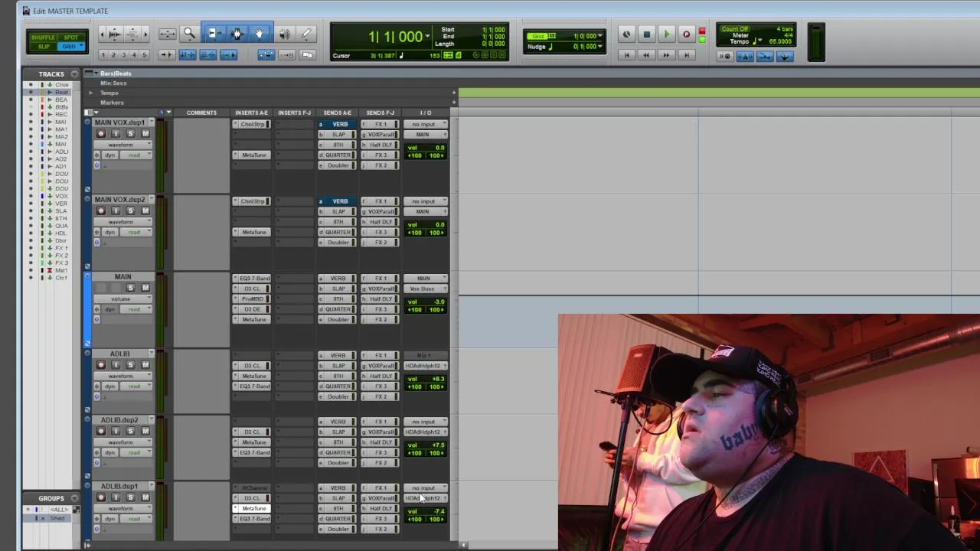The height and width of the screenshot is (551, 980).
Task: Open MAIN VOX.dup1 automation mode read selector
Action: (135, 155)
